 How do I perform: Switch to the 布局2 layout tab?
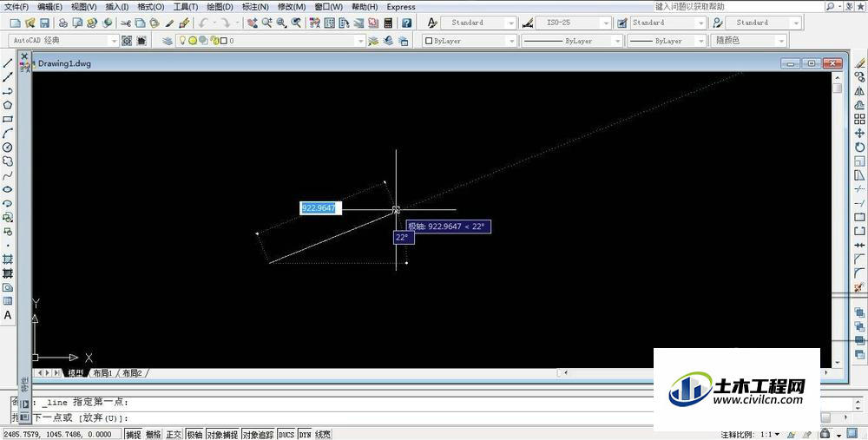[x=132, y=373]
